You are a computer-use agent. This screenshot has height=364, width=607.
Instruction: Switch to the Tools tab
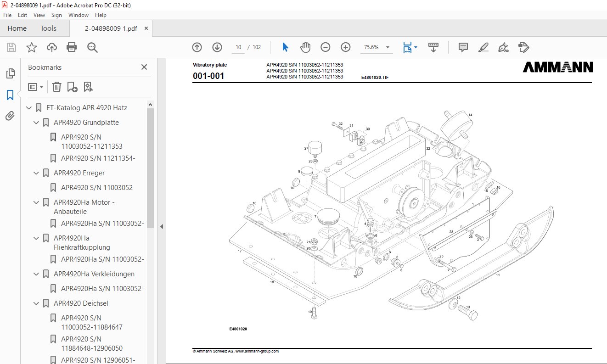click(x=48, y=28)
